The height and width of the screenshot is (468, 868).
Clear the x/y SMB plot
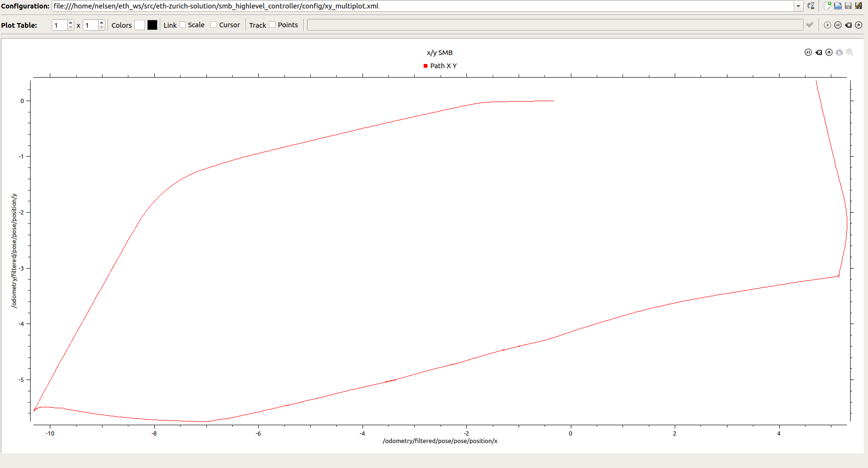coord(819,52)
